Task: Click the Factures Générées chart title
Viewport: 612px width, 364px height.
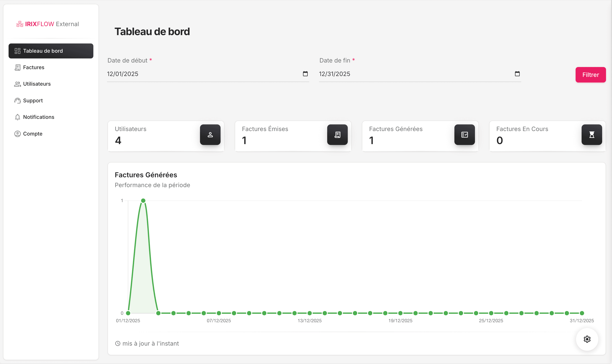Action: [146, 175]
